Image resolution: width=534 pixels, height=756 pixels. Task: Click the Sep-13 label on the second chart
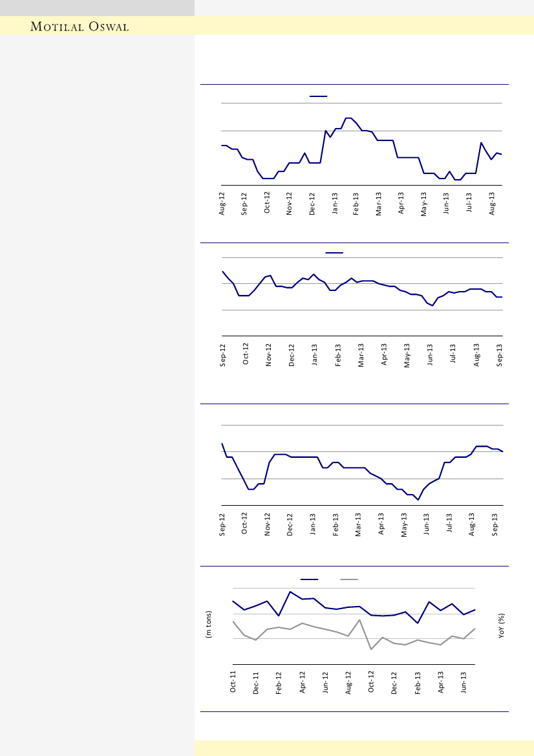click(x=500, y=354)
